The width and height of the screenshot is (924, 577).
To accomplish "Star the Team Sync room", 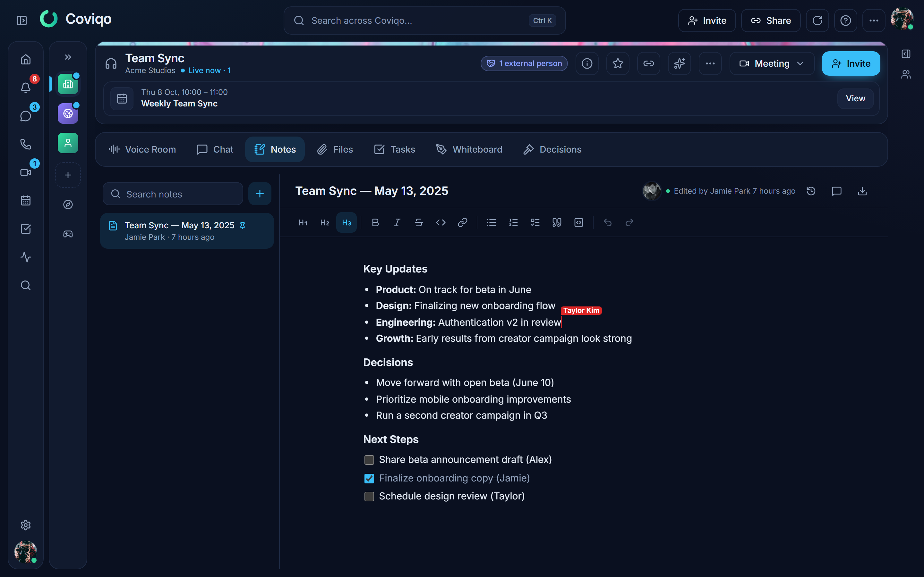I will [x=618, y=63].
